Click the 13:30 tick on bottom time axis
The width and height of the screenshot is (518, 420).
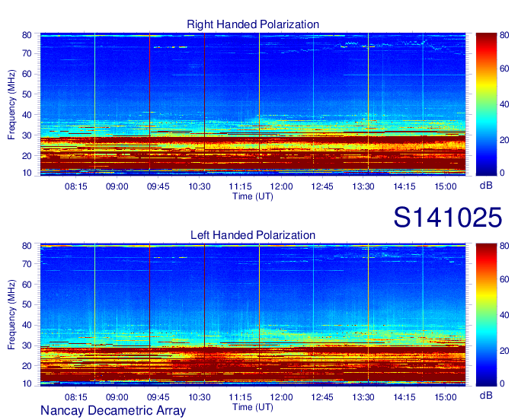tap(363, 397)
